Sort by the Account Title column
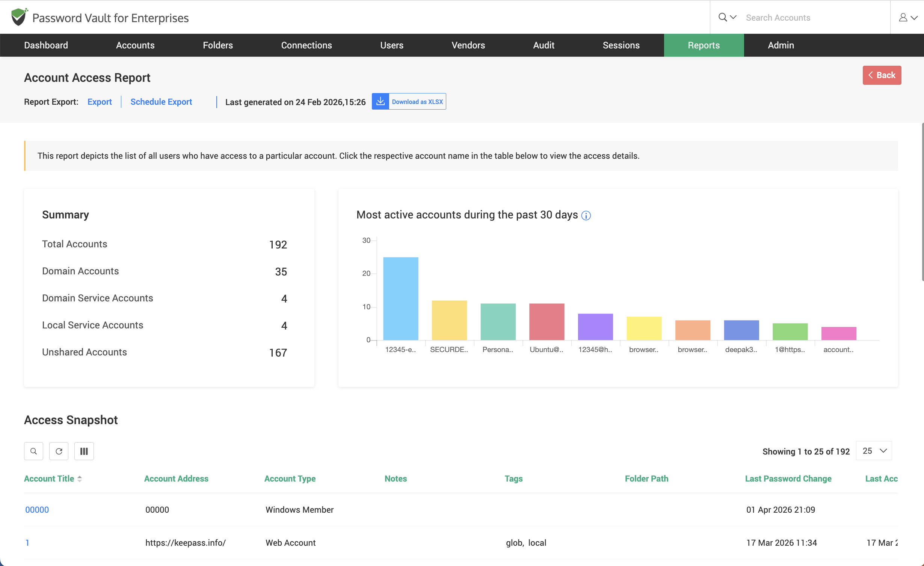Image resolution: width=924 pixels, height=566 pixels. click(x=53, y=479)
